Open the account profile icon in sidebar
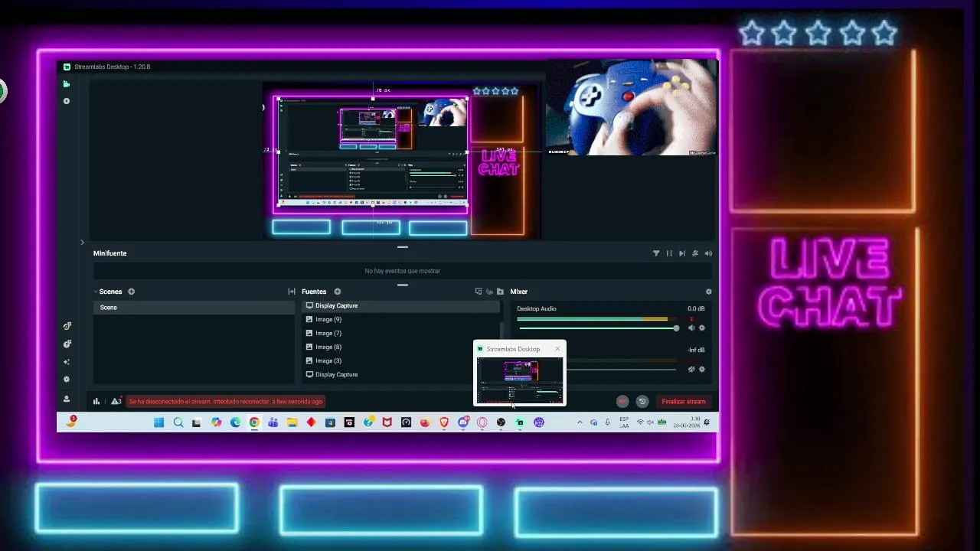 point(67,399)
